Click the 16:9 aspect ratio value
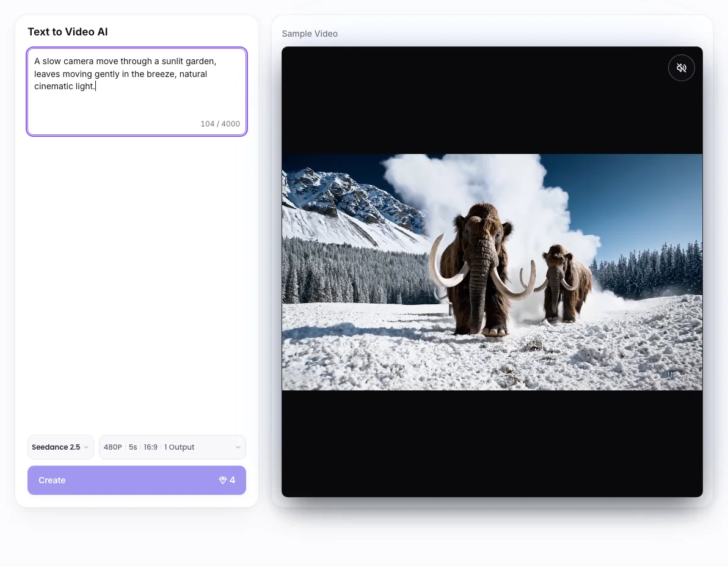728x567 pixels. point(150,447)
